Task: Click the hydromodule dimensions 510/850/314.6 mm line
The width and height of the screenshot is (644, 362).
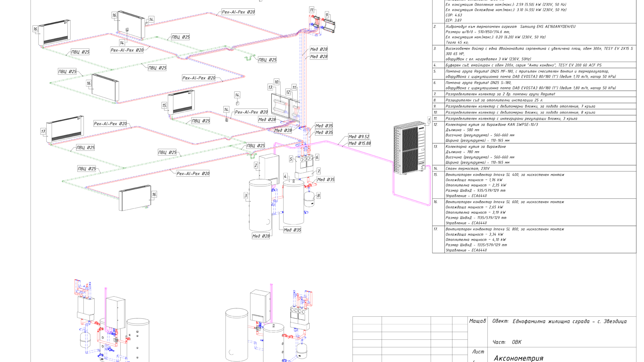Action: [x=478, y=32]
